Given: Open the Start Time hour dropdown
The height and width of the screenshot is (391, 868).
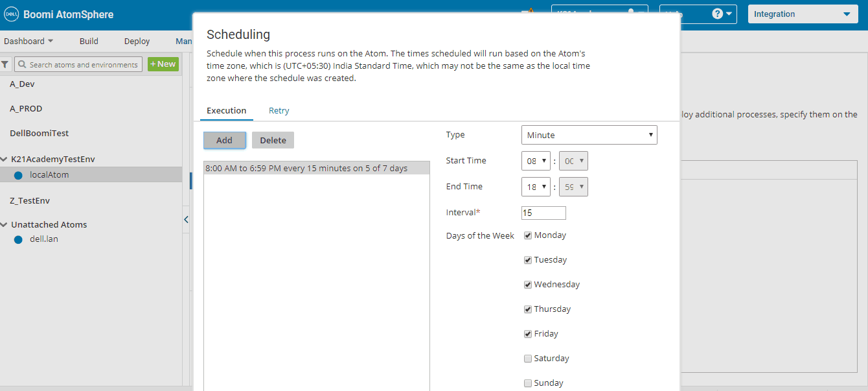Looking at the screenshot, I should coord(536,161).
